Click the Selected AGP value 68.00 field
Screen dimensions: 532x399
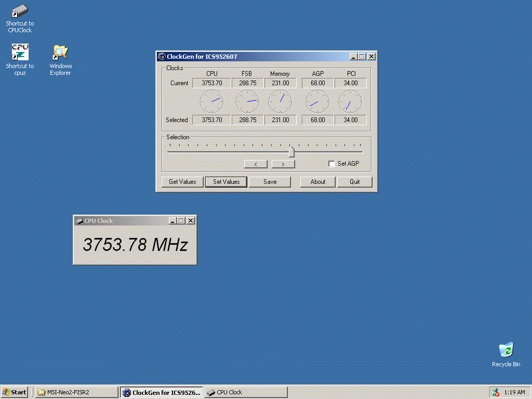pyautogui.click(x=317, y=120)
